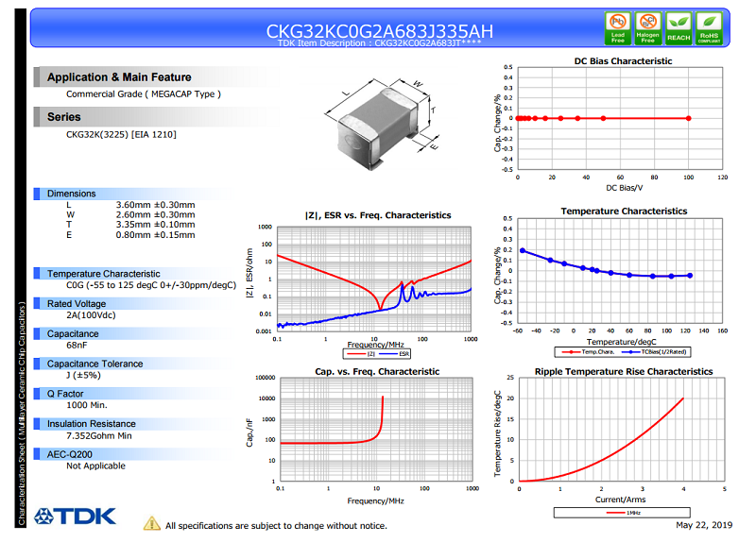Click the Current/Arms axis label
The width and height of the screenshot is (756, 542).
pos(620,500)
